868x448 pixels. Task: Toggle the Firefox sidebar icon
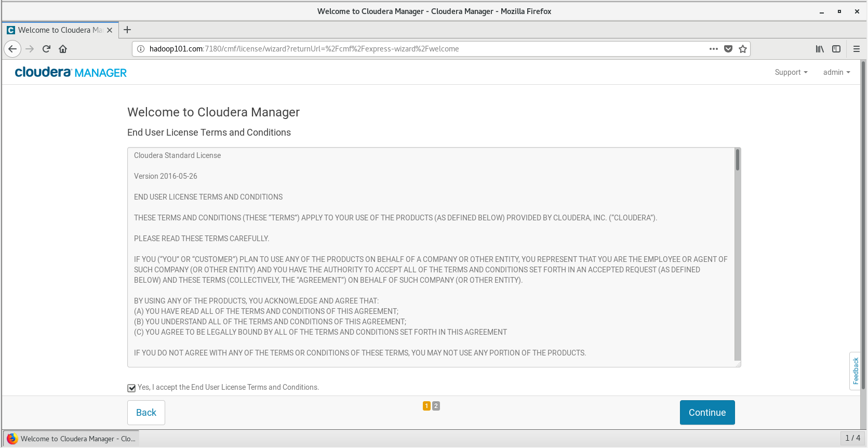pyautogui.click(x=836, y=49)
